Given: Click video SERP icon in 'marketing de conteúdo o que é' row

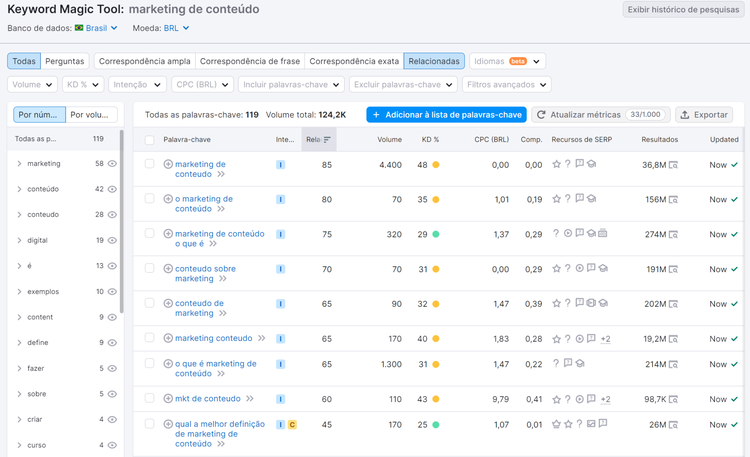Looking at the screenshot, I should [x=568, y=234].
